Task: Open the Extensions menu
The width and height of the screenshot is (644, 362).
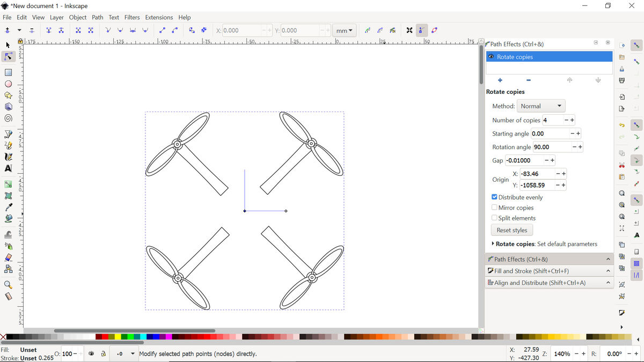Action: [159, 18]
